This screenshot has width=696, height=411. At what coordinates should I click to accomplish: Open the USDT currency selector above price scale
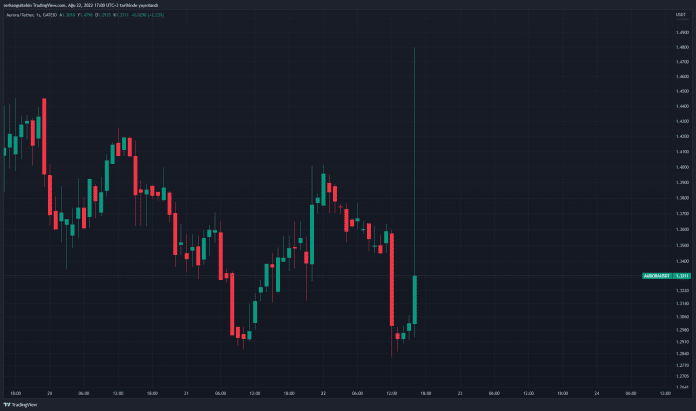point(680,15)
